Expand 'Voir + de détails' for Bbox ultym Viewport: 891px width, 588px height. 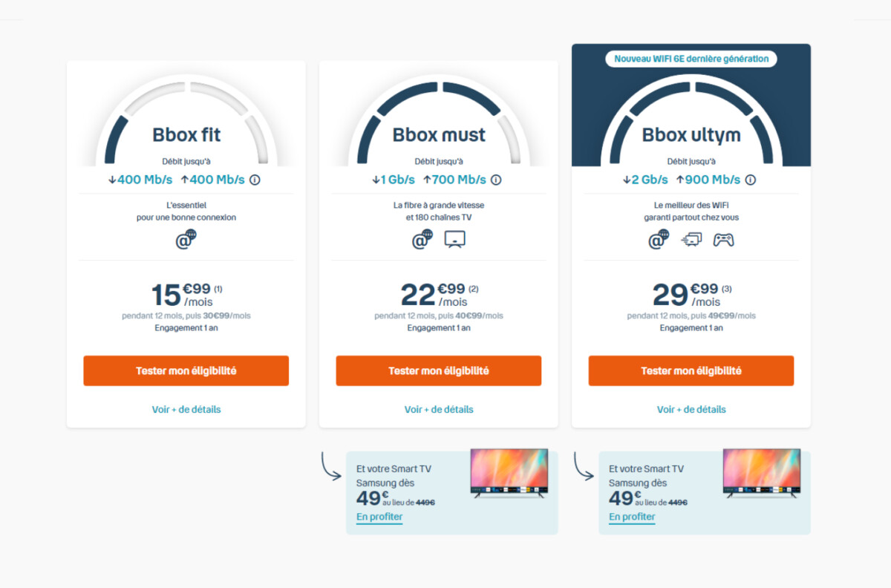click(x=691, y=409)
